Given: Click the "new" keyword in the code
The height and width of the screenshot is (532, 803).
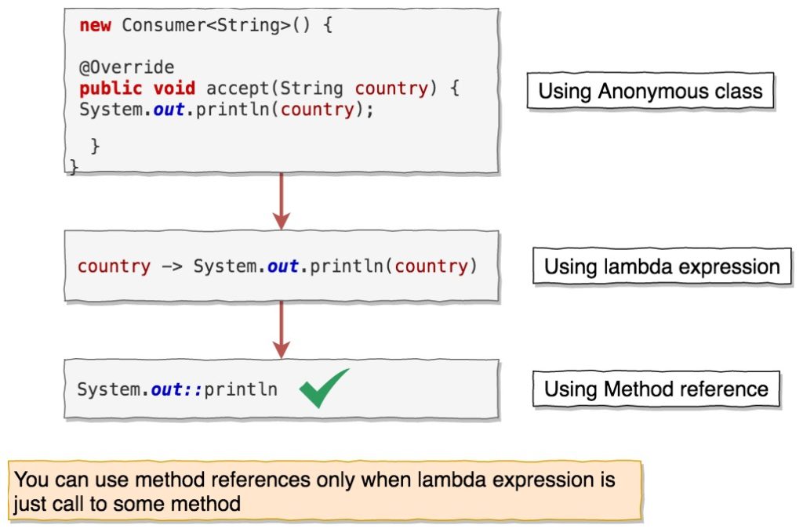Looking at the screenshot, I should tap(95, 25).
